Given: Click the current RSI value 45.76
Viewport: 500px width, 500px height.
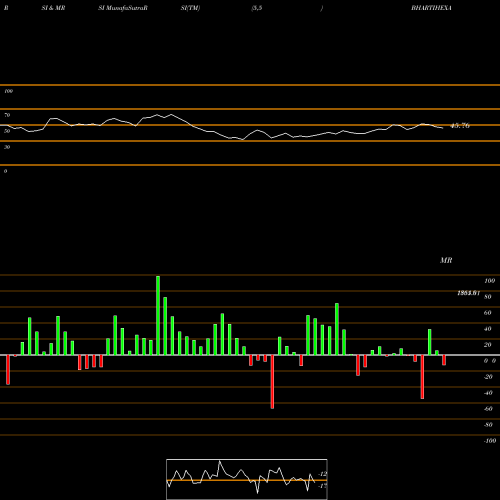Looking at the screenshot, I should 460,126.
